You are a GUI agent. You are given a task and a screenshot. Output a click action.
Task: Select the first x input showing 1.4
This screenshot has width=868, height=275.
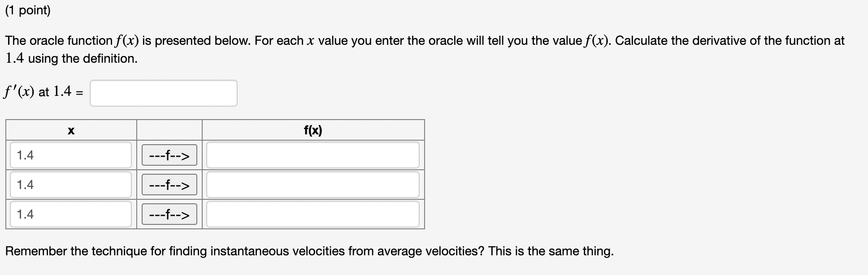pyautogui.click(x=70, y=155)
